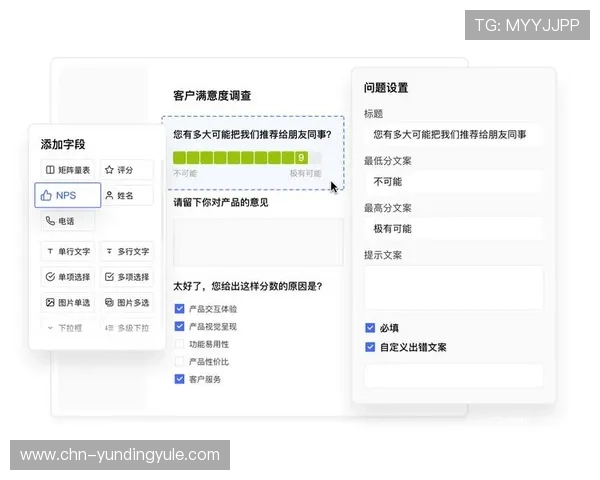The image size is (600, 480).
Task: Click the grey last NPS score block
Action: [x=315, y=158]
